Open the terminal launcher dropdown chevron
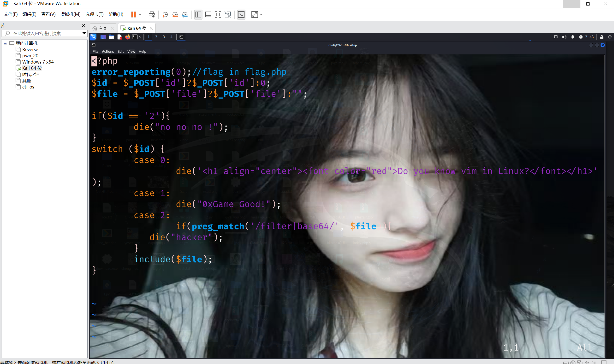The image size is (614, 364). (x=140, y=37)
